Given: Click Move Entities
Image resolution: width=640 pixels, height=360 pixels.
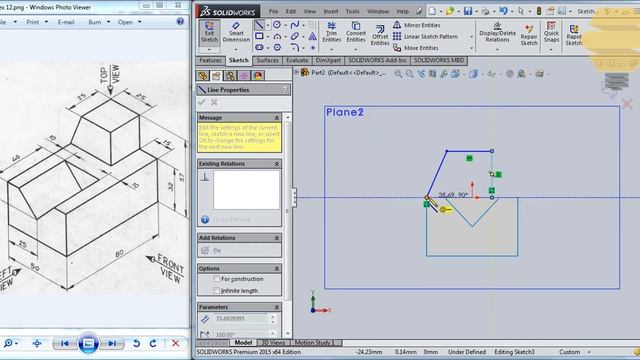Looking at the screenshot, I should (416, 48).
